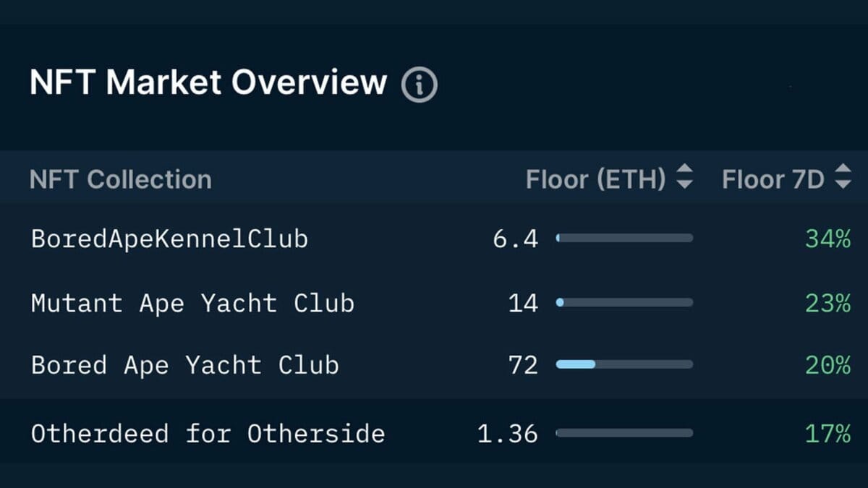868x488 pixels.
Task: Open the Otherdeed for Otherside collection
Action: [208, 434]
